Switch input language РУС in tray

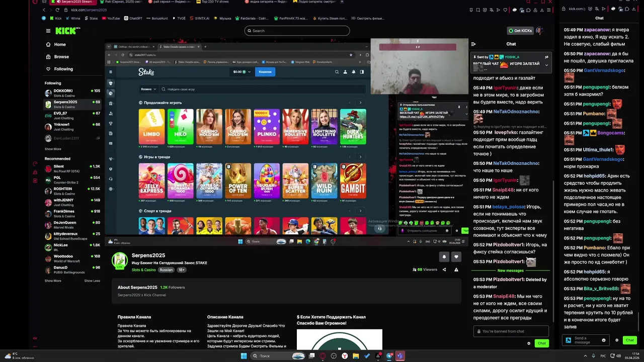tap(603, 356)
